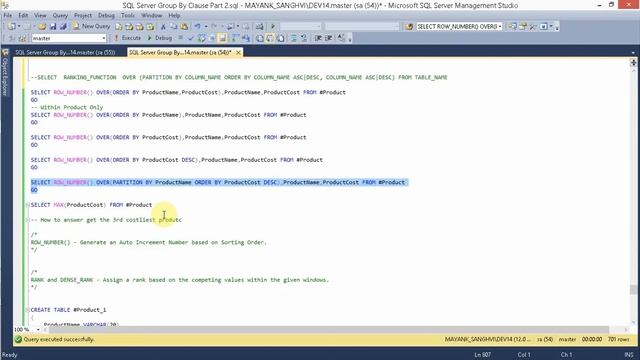Click the Database Engine Query icon
Image resolution: width=640 pixels, height=360 pixels.
(119, 27)
